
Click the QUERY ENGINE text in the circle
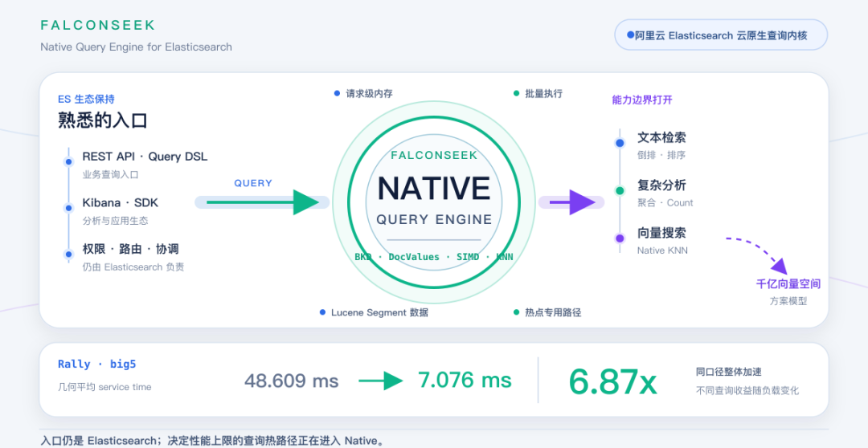434,219
